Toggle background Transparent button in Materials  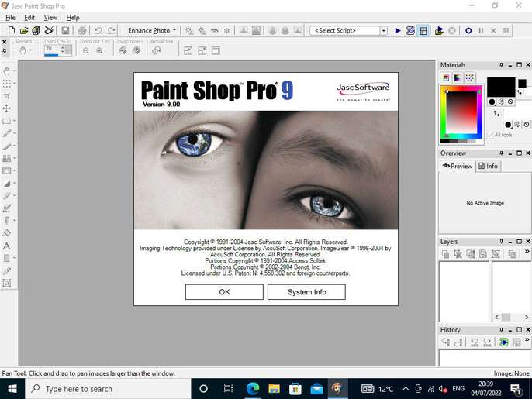[x=527, y=125]
